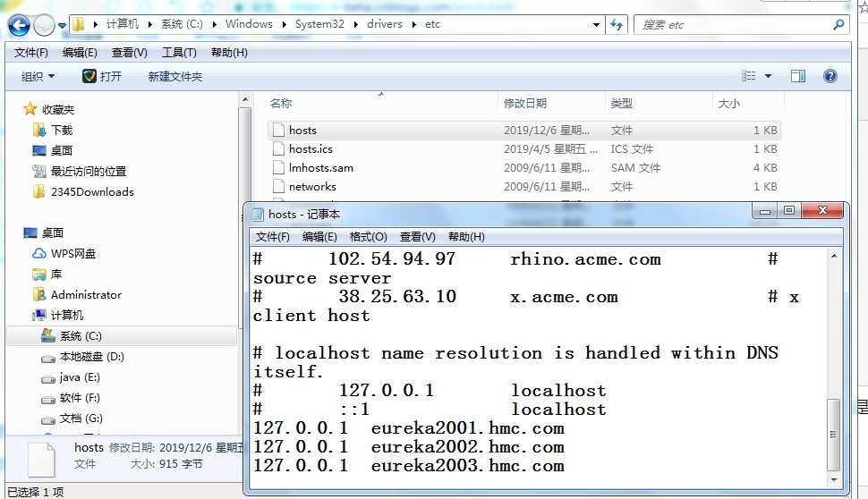Maximize the hosts Notepad window
868x499 pixels.
click(789, 210)
